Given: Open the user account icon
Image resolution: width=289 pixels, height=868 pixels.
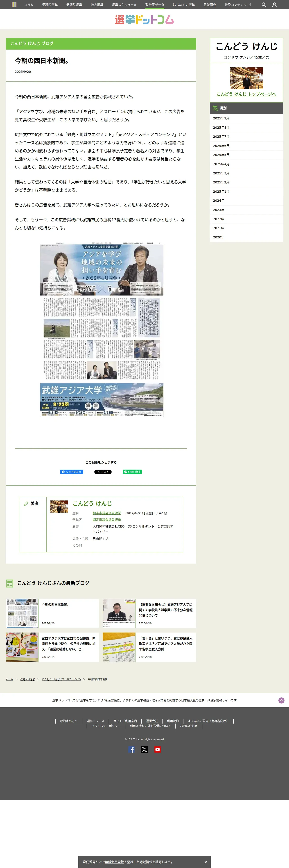Looking at the screenshot, I should pyautogui.click(x=274, y=5).
